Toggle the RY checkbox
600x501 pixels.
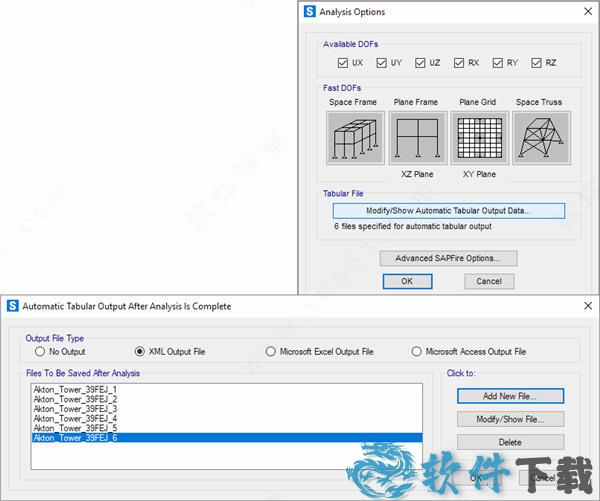(x=498, y=63)
